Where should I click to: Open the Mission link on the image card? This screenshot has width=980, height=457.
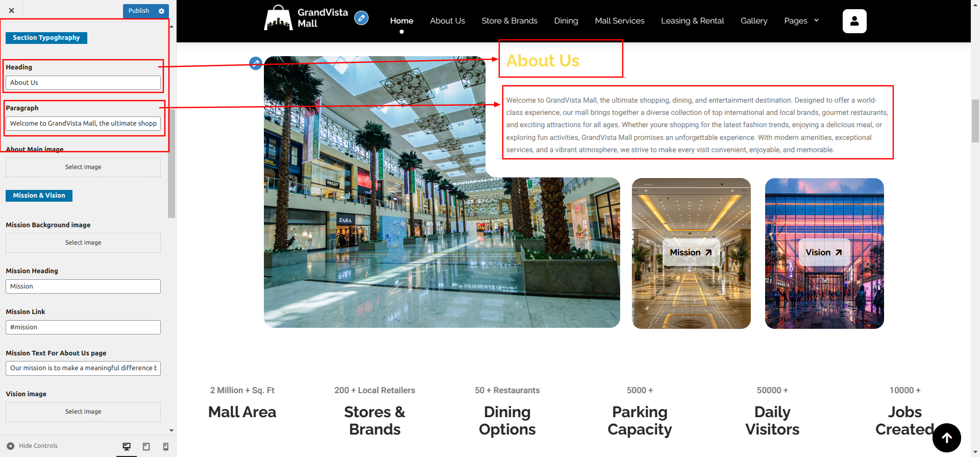pyautogui.click(x=691, y=252)
